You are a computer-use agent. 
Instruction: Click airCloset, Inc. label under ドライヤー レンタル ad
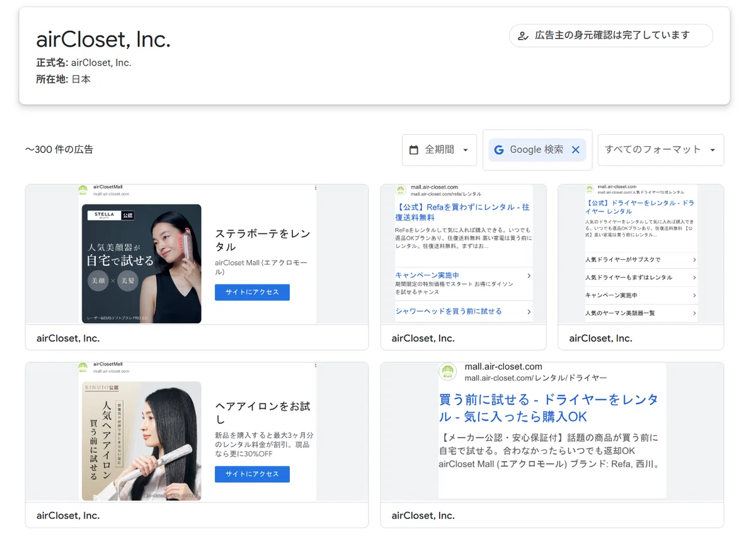click(x=601, y=338)
